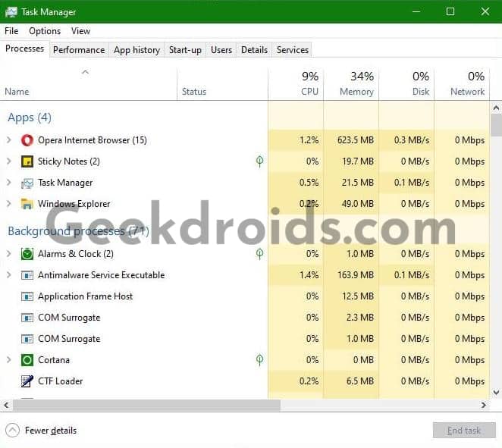Select the CTF Loader process name
Screen dimensions: 502x448
pos(61,381)
